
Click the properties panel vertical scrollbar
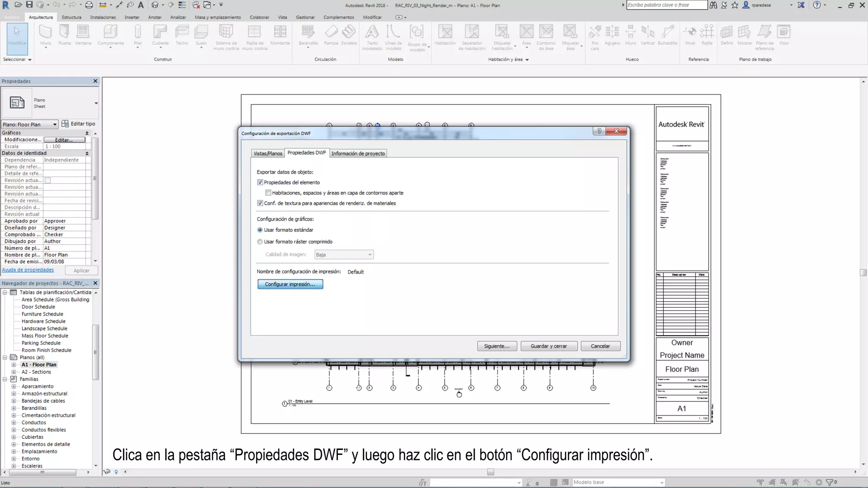pos(95,178)
